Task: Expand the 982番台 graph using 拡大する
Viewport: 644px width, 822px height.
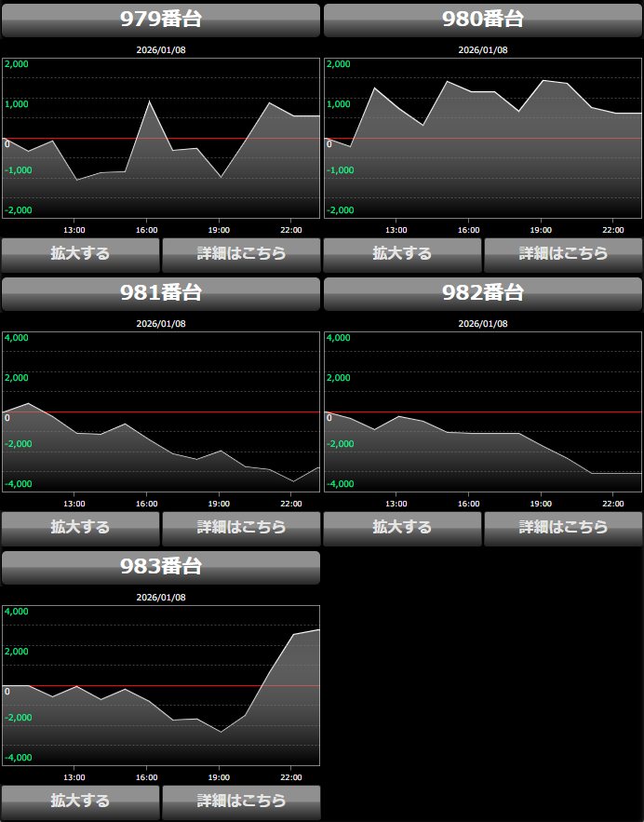Action: tap(402, 528)
